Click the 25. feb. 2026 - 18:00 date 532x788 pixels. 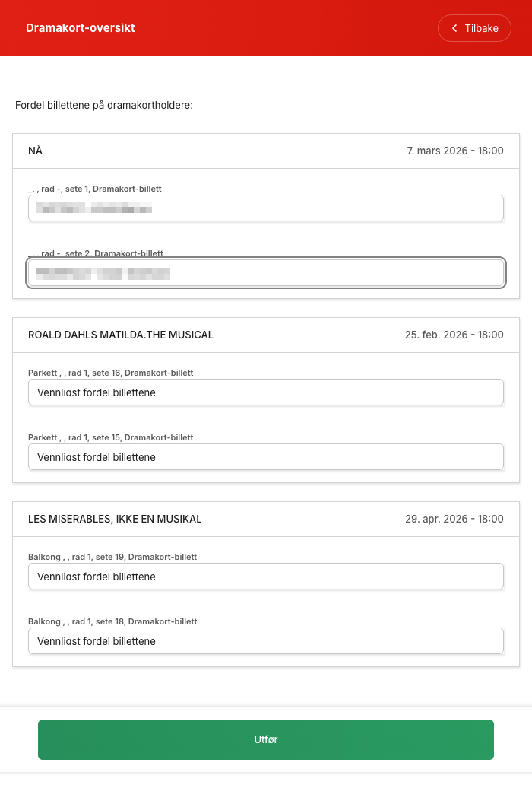pyautogui.click(x=454, y=335)
